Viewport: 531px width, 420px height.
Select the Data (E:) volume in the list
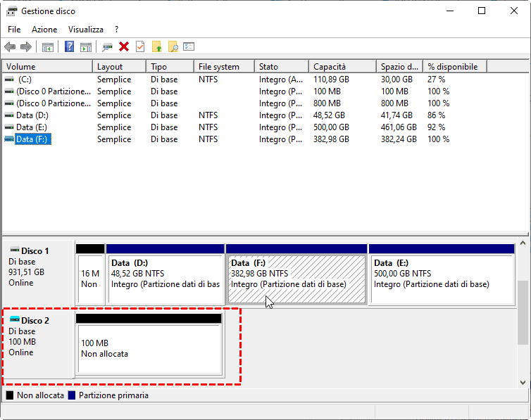32,127
